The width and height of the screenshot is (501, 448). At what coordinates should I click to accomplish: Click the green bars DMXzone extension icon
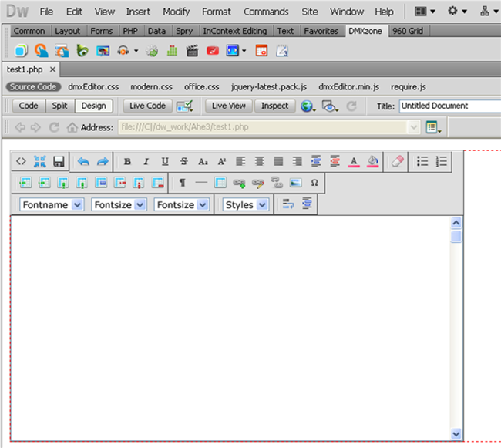point(172,51)
